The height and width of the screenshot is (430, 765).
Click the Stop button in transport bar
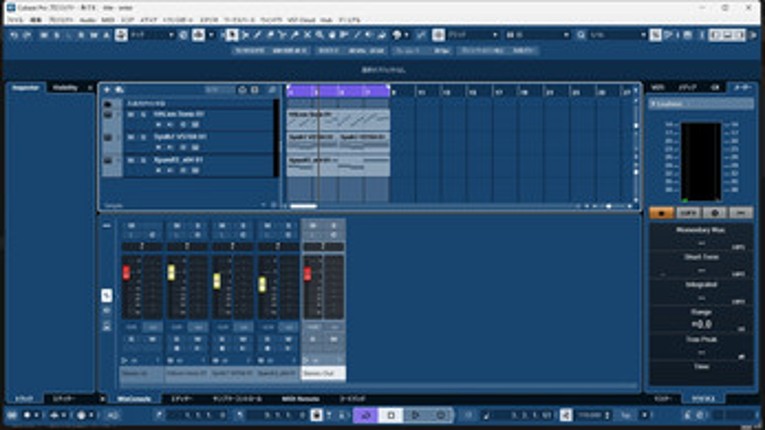point(392,415)
